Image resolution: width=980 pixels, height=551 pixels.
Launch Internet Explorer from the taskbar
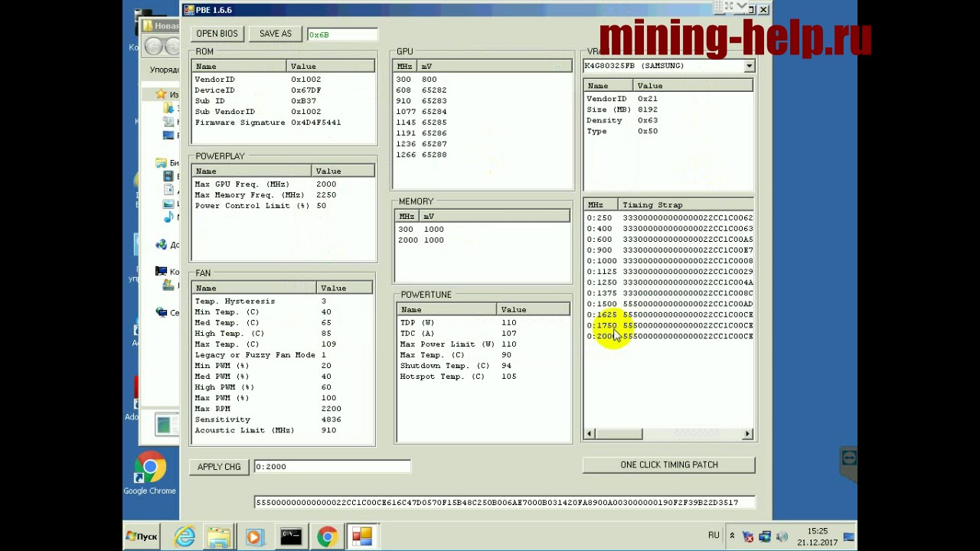pyautogui.click(x=185, y=536)
